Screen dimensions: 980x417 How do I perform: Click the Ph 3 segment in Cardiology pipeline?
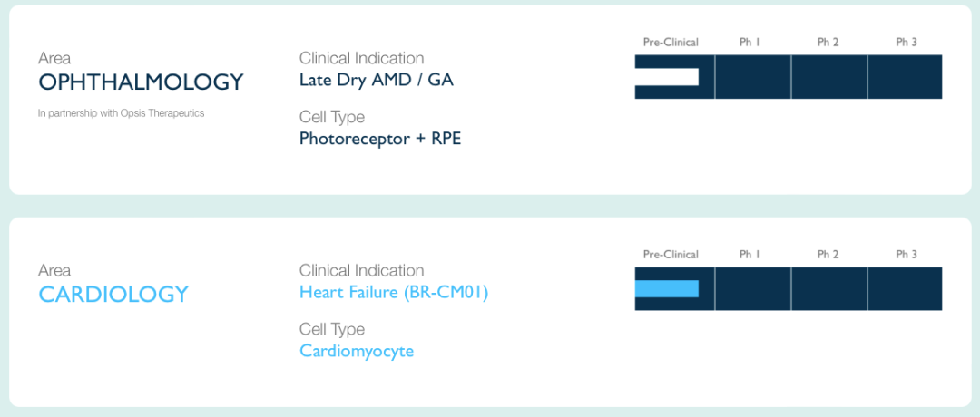(x=905, y=288)
